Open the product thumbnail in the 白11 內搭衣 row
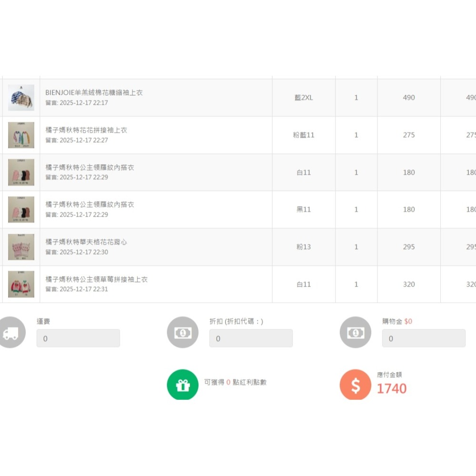This screenshot has height=476, width=476. (21, 172)
